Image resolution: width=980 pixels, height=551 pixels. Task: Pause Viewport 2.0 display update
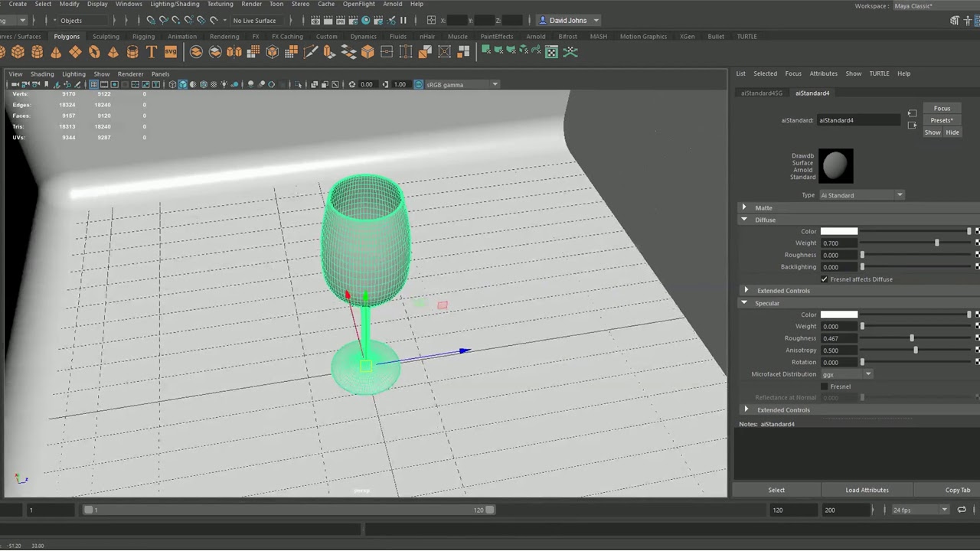(x=403, y=21)
